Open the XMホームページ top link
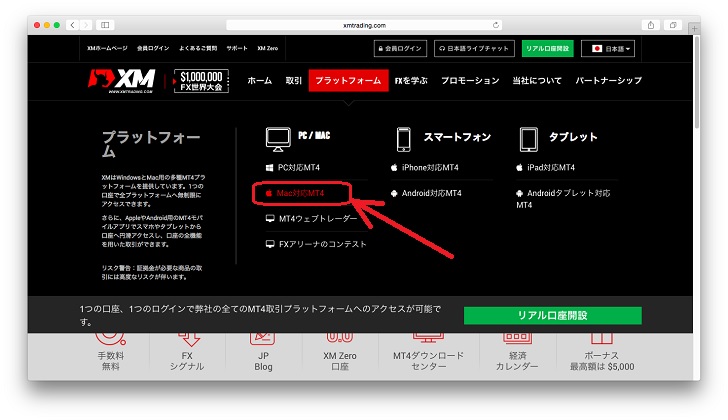728x420 pixels. pyautogui.click(x=107, y=48)
